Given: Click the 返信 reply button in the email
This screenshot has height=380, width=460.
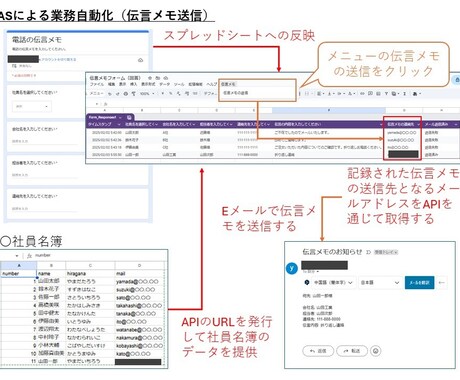Looking at the screenshot, I should (x=318, y=351).
